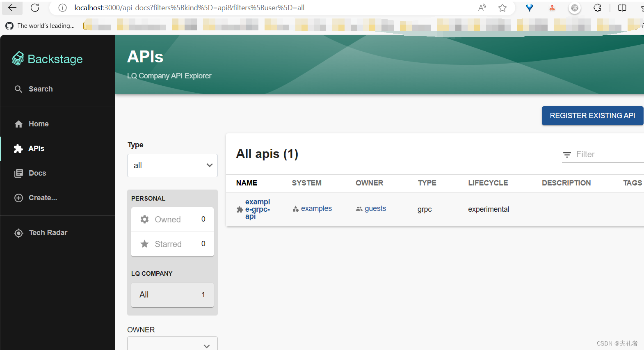Open Docs sidebar item
Screen dimensions: 644x350
pyautogui.click(x=57, y=173)
